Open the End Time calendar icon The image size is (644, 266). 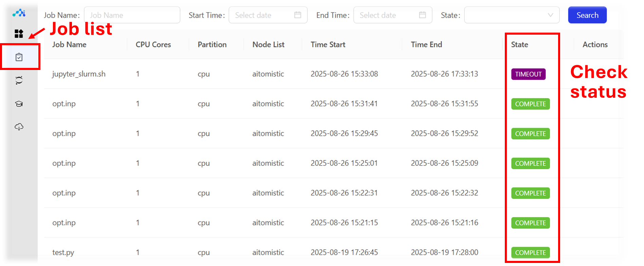coord(422,15)
